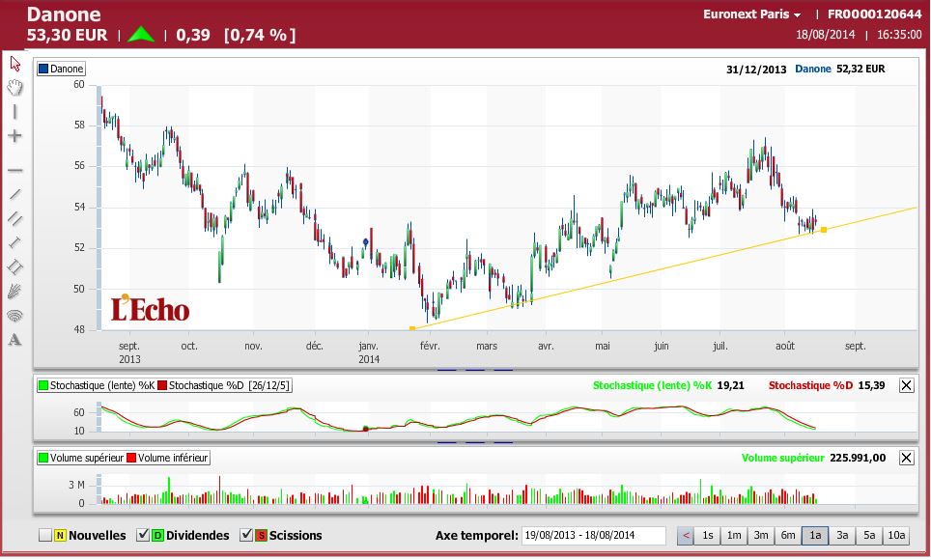
Task: Set time range to 3a
Action: point(842,536)
